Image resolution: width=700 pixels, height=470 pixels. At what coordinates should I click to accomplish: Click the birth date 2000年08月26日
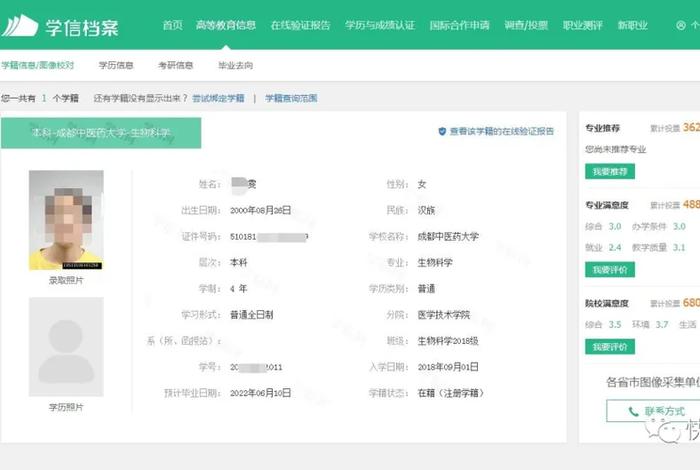(x=261, y=210)
